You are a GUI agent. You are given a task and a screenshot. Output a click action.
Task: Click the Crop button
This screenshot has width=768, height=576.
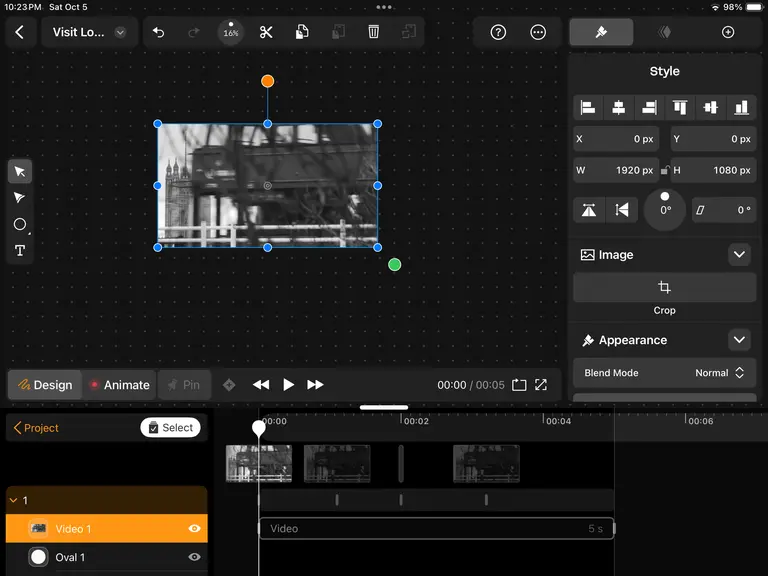[x=664, y=288]
